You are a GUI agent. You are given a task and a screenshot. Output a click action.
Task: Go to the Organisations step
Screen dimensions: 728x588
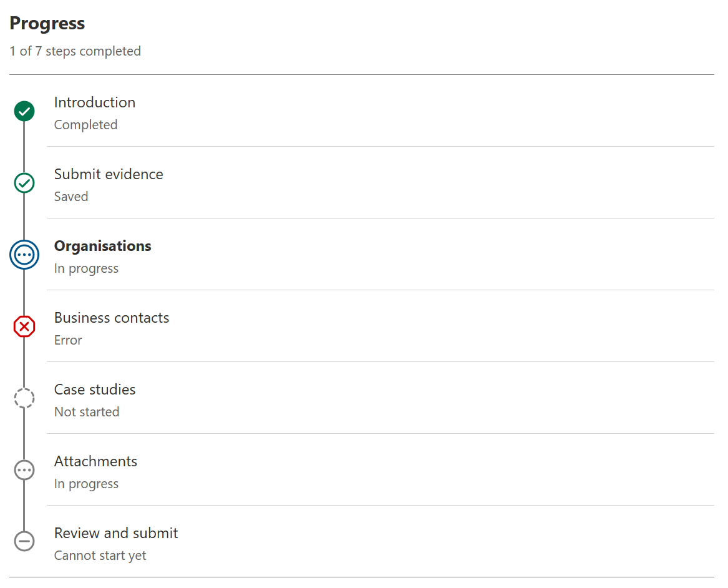102,246
